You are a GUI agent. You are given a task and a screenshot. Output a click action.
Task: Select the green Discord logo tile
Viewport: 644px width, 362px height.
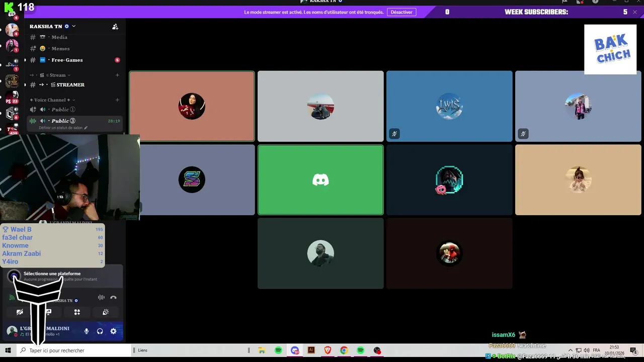pyautogui.click(x=320, y=179)
